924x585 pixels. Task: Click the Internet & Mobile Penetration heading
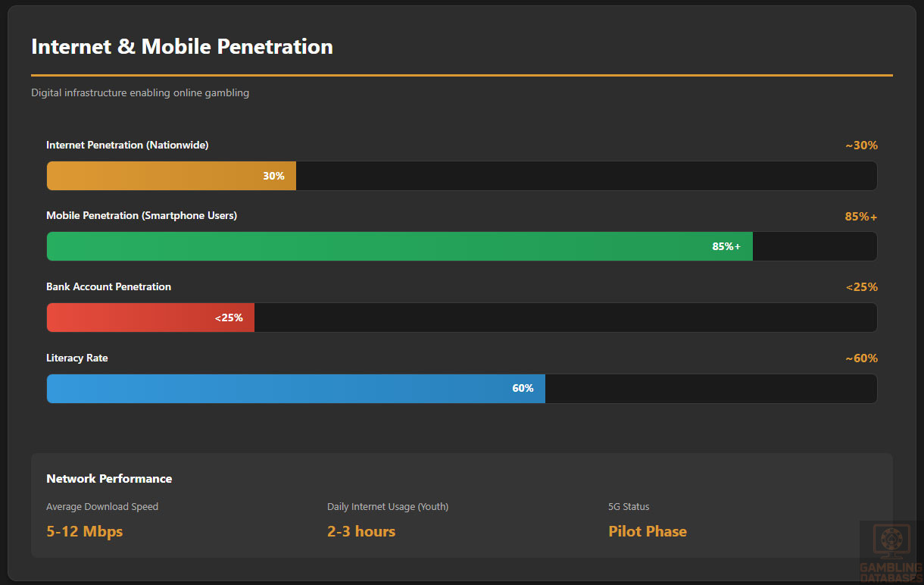(x=182, y=46)
